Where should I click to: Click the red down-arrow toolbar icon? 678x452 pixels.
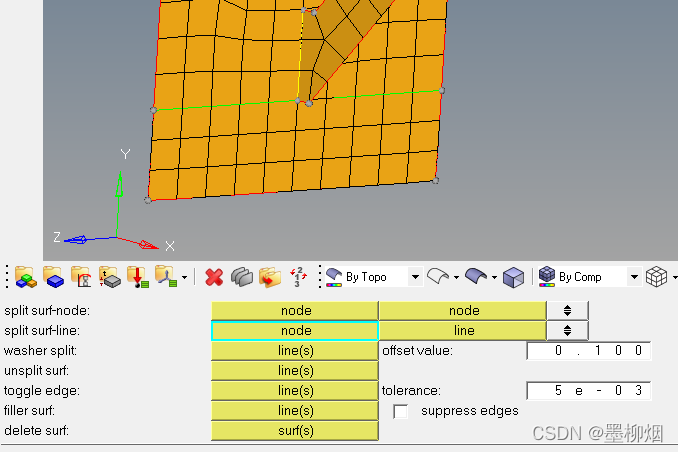[x=137, y=277]
